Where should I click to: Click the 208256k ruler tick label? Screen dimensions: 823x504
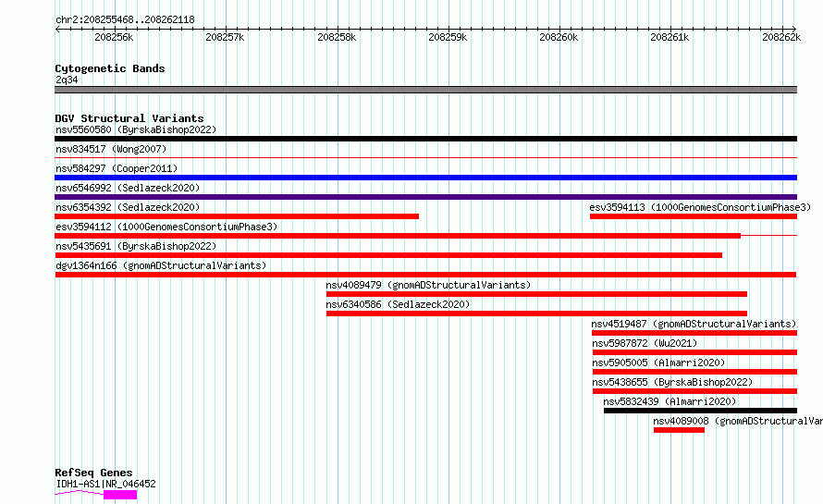point(114,37)
